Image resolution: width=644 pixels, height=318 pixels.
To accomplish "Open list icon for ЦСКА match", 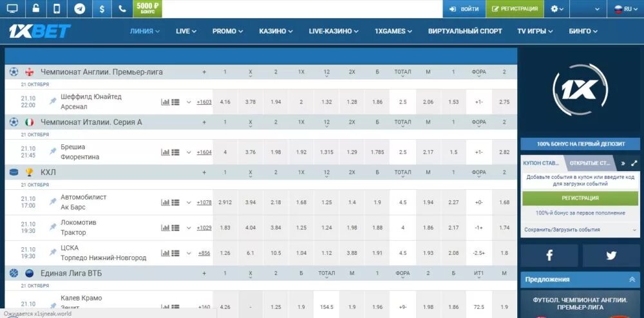I will tap(175, 253).
